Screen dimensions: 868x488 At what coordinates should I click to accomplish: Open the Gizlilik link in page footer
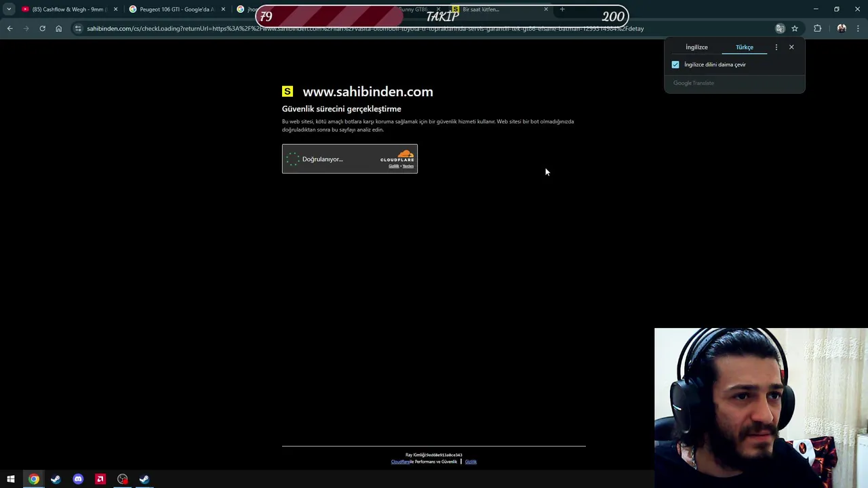click(471, 462)
